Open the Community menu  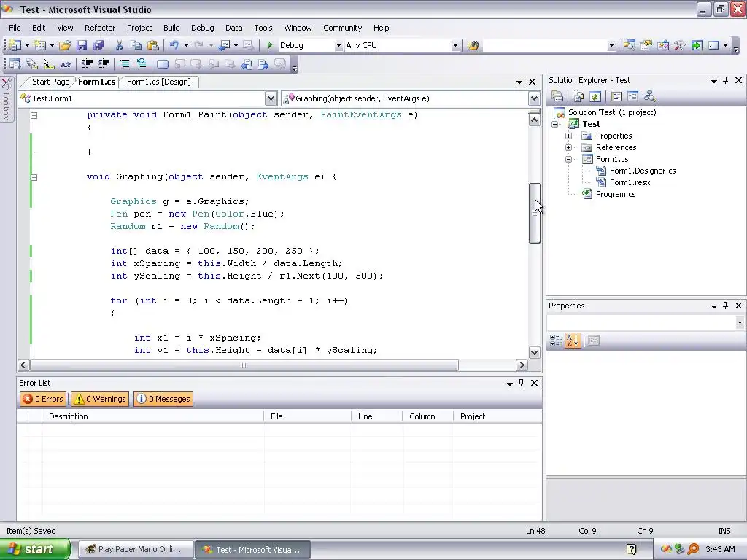coord(343,28)
